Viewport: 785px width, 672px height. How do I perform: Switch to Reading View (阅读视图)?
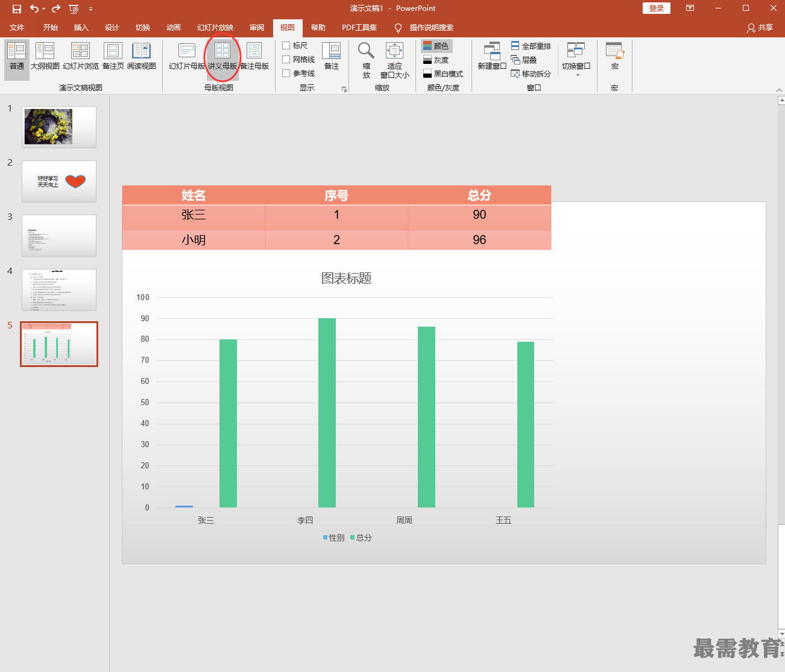coord(142,56)
